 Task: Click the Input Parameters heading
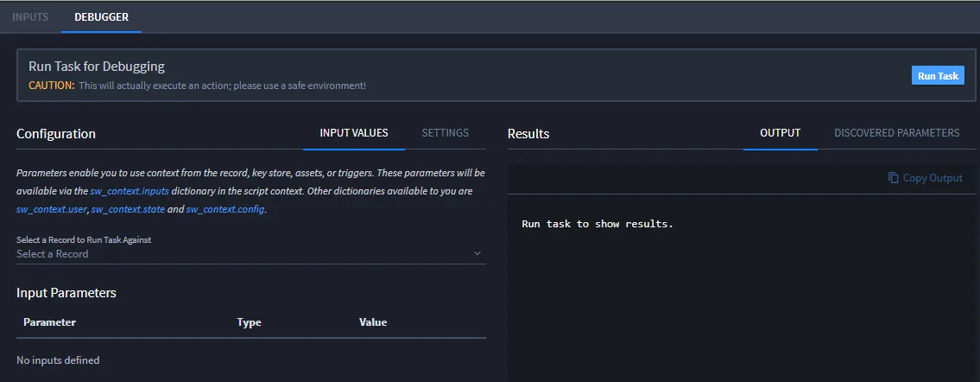point(66,293)
